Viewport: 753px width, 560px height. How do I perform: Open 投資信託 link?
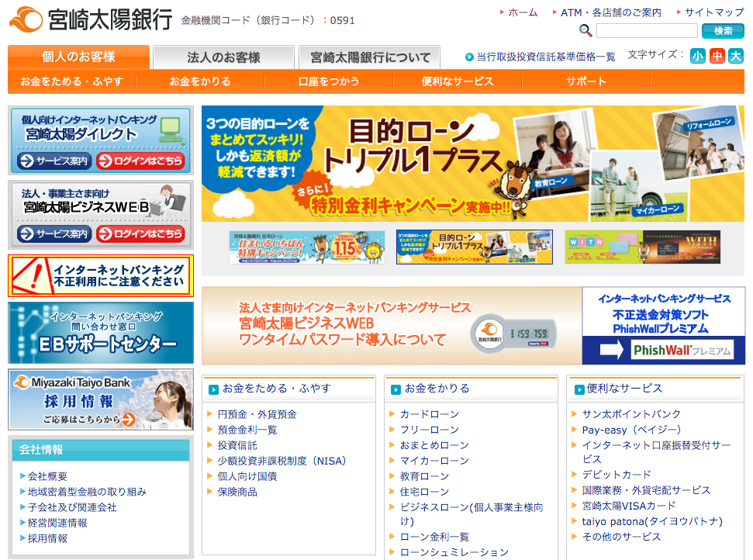237,445
